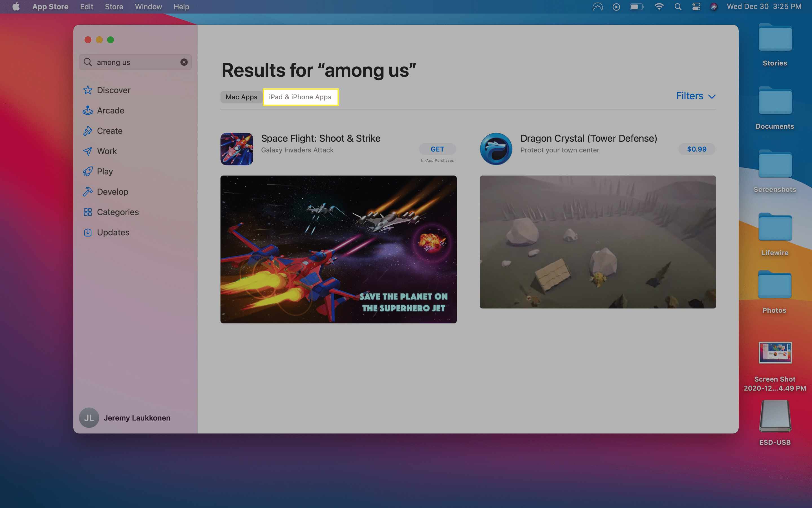Select the ESD-USB drive on the desktop

[775, 423]
